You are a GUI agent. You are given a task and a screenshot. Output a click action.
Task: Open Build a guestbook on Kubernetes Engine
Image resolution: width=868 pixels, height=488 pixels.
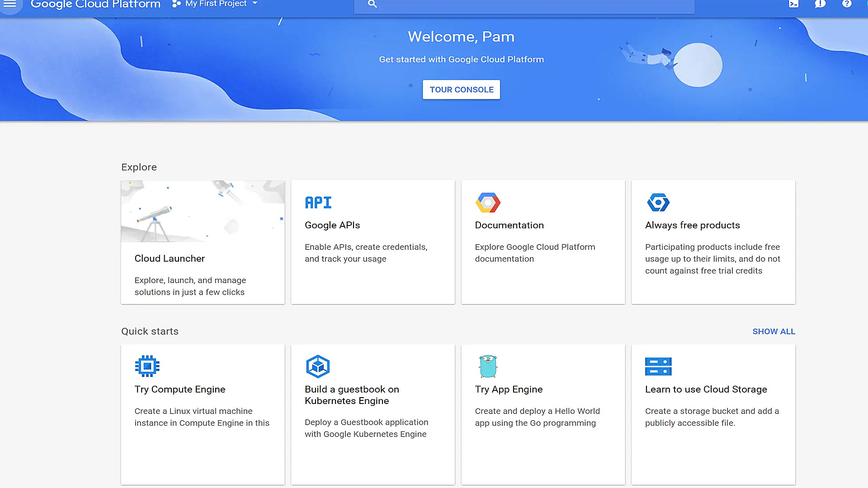(x=352, y=395)
